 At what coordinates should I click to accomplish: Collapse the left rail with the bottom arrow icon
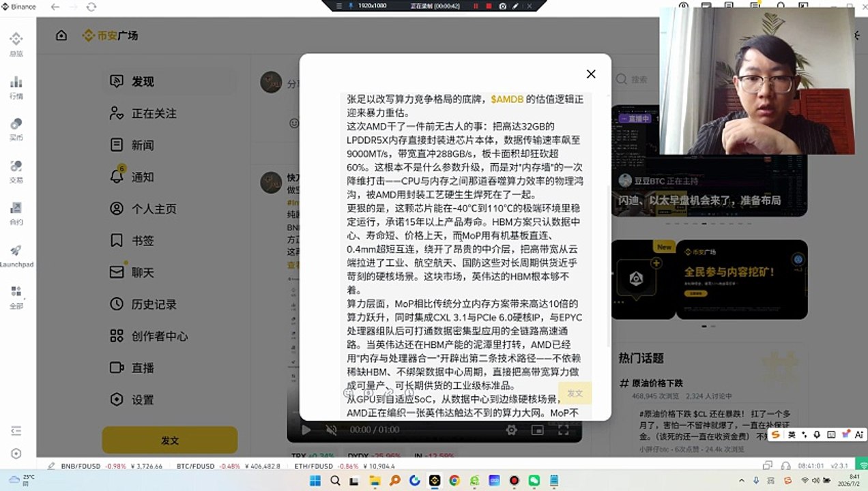click(16, 430)
